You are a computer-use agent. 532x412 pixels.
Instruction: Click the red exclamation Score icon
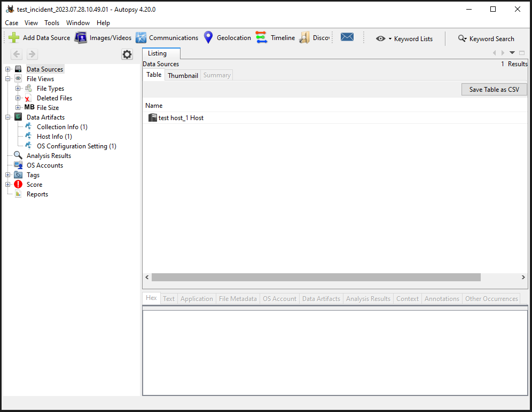click(x=18, y=185)
